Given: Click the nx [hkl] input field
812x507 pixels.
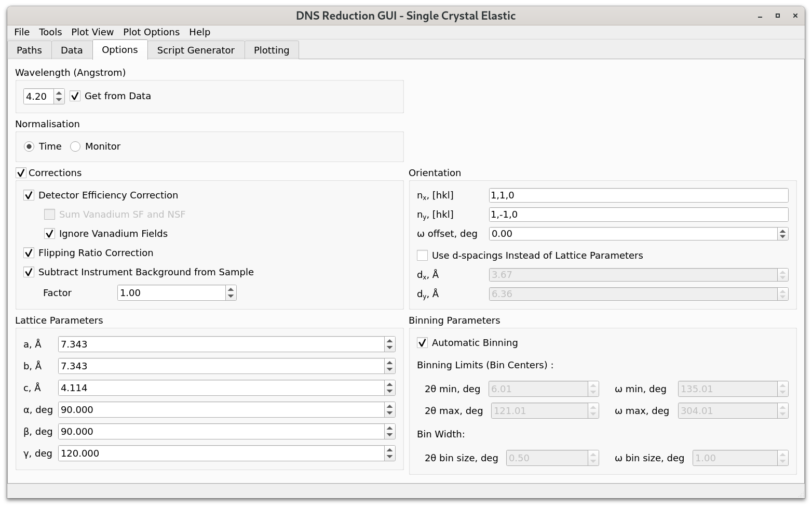Looking at the screenshot, I should pyautogui.click(x=638, y=195).
